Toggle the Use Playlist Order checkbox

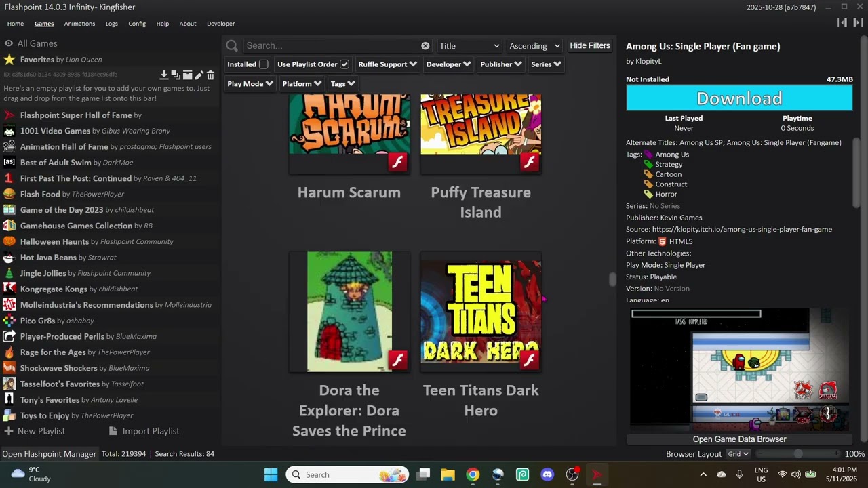tap(344, 64)
